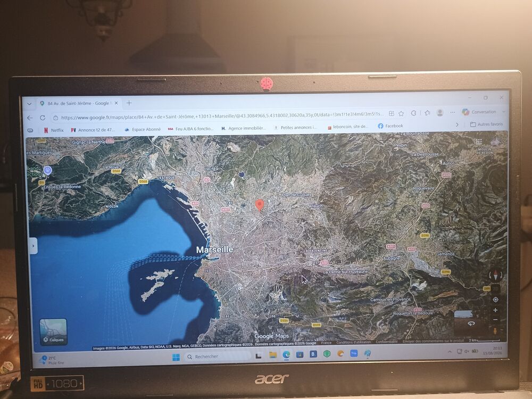Show hidden system tray icons
This screenshot has height=399, width=532.
coord(450,352)
